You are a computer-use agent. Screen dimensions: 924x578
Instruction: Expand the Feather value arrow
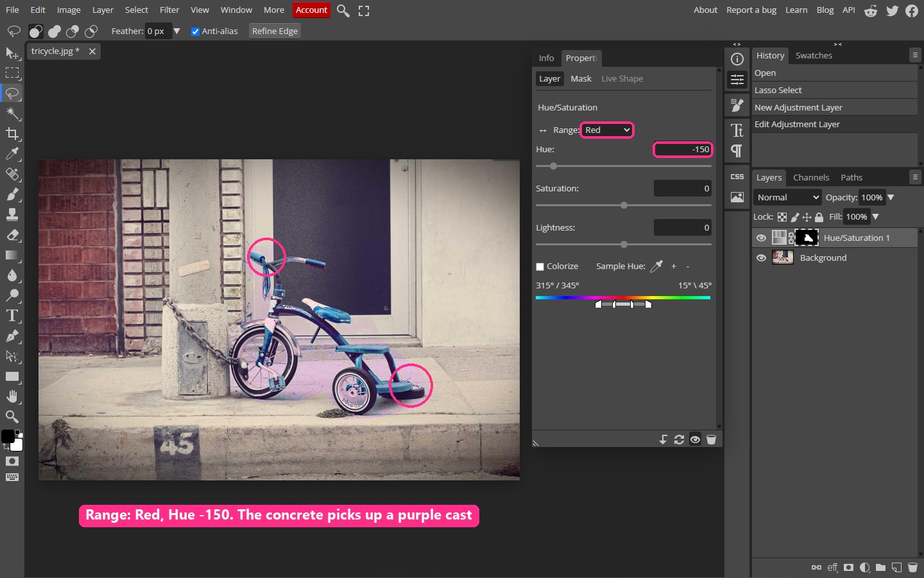pos(176,31)
